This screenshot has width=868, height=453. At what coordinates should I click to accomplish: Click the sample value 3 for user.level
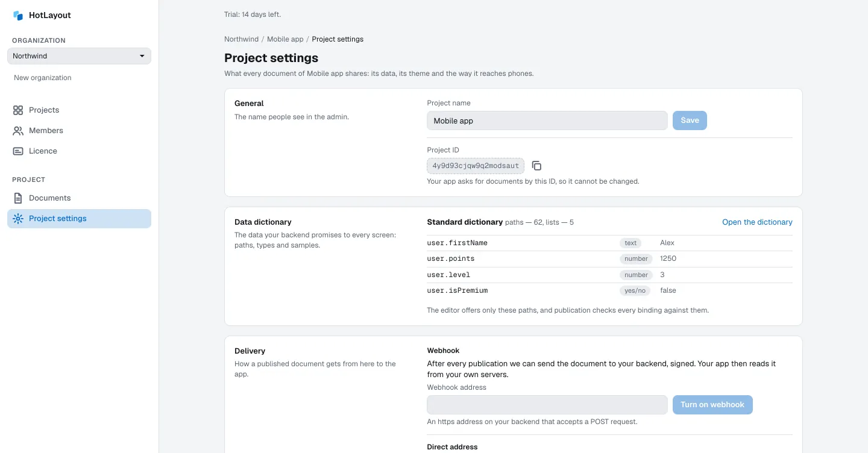tap(662, 275)
